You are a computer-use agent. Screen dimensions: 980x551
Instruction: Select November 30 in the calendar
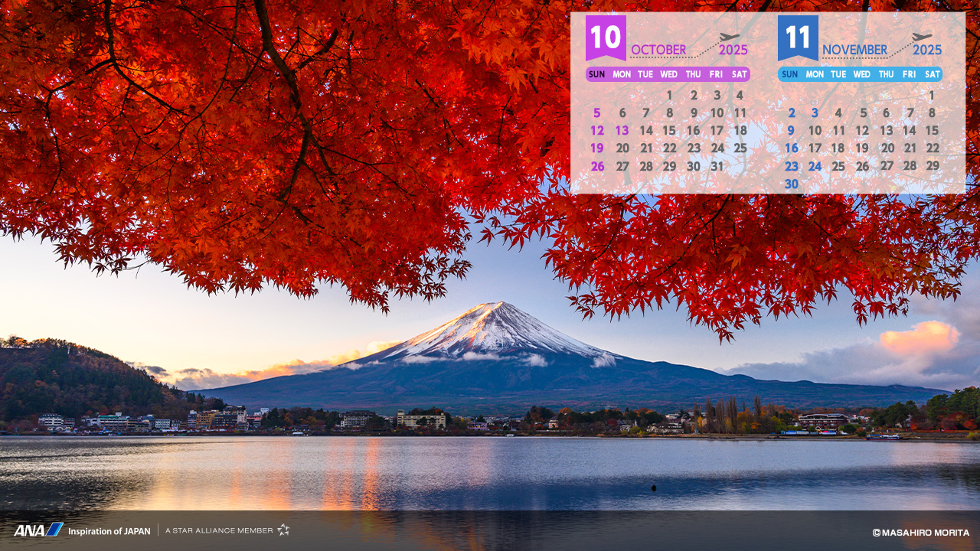point(791,184)
